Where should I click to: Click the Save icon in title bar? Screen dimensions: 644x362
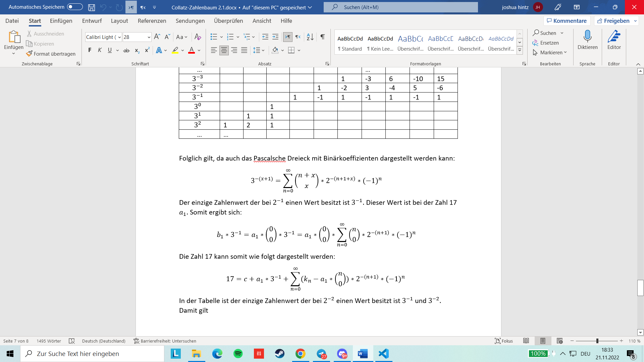click(92, 7)
